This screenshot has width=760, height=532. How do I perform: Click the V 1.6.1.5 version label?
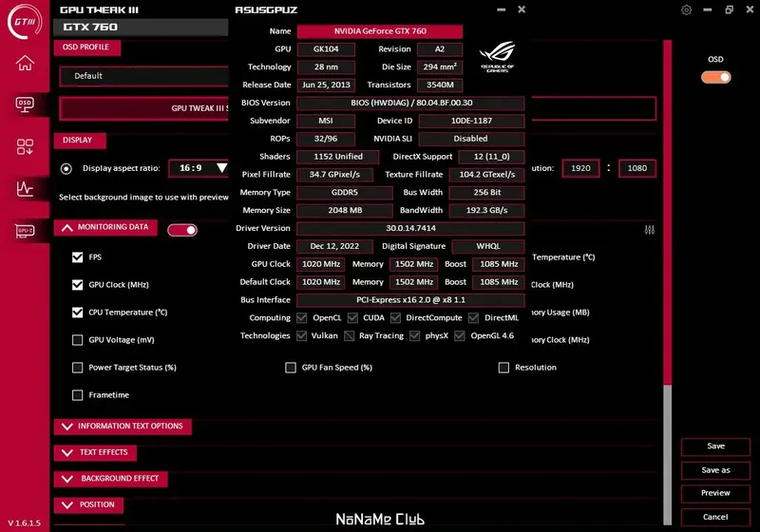pos(25,522)
